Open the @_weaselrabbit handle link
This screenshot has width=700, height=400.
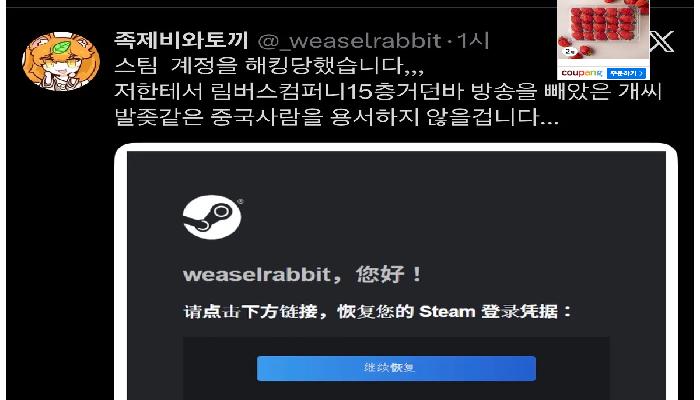click(350, 41)
